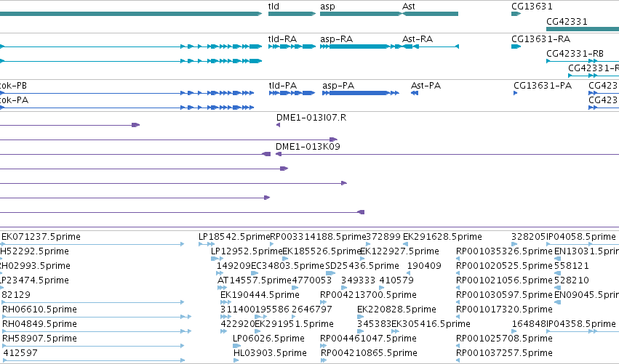
Task: Select EST RP001035326.5prime
Action: (504, 251)
